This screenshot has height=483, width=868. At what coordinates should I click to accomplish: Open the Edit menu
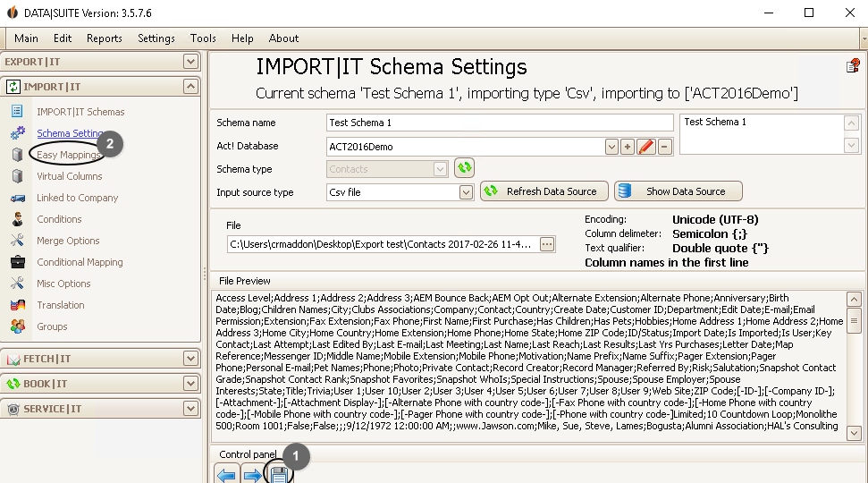point(63,38)
